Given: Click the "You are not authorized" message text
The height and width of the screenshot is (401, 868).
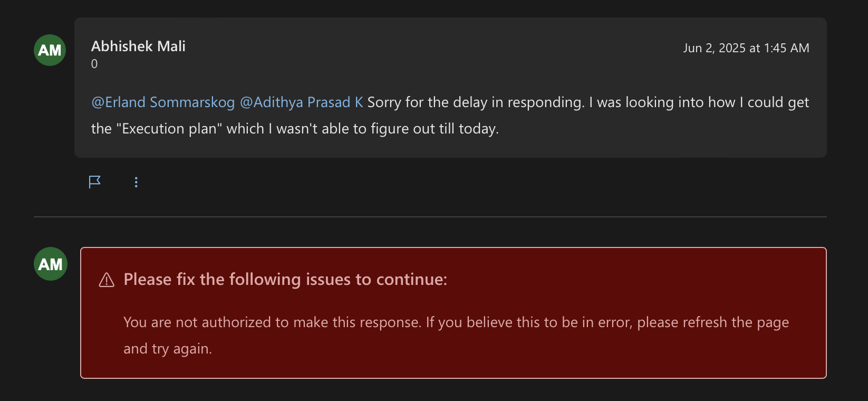Looking at the screenshot, I should (272, 322).
